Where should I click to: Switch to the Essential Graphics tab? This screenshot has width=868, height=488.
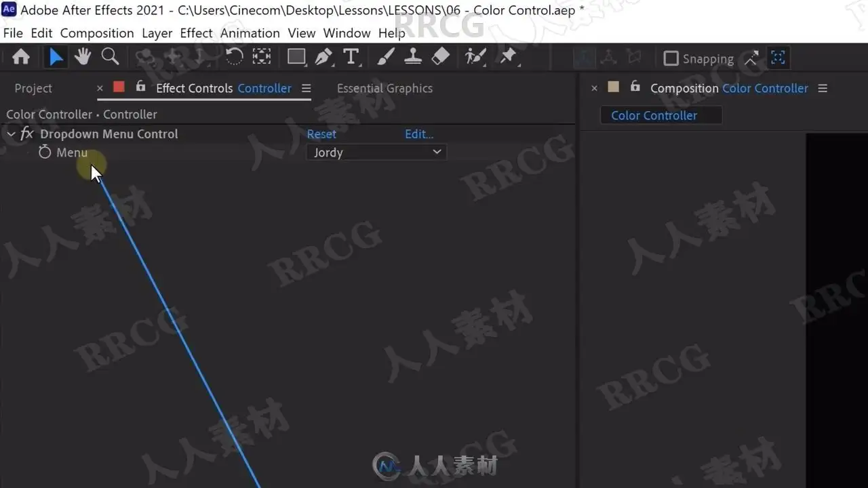coord(384,88)
